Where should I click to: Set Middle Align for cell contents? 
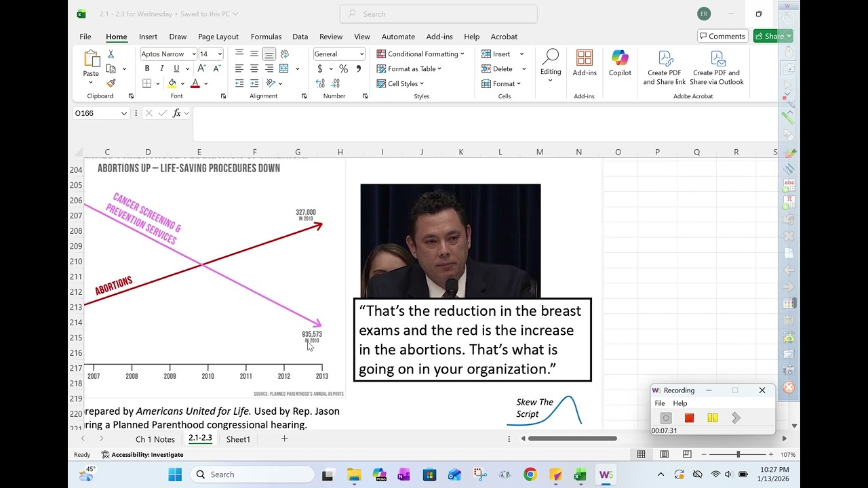coord(254,54)
